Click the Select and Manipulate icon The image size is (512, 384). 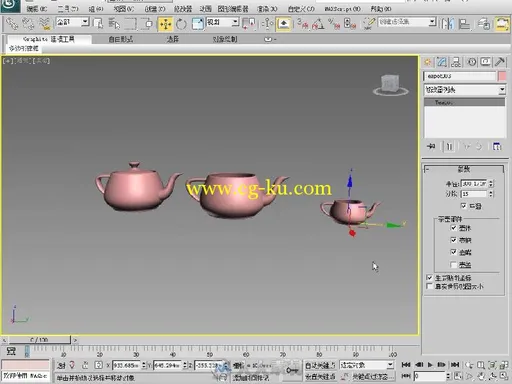pos(267,24)
